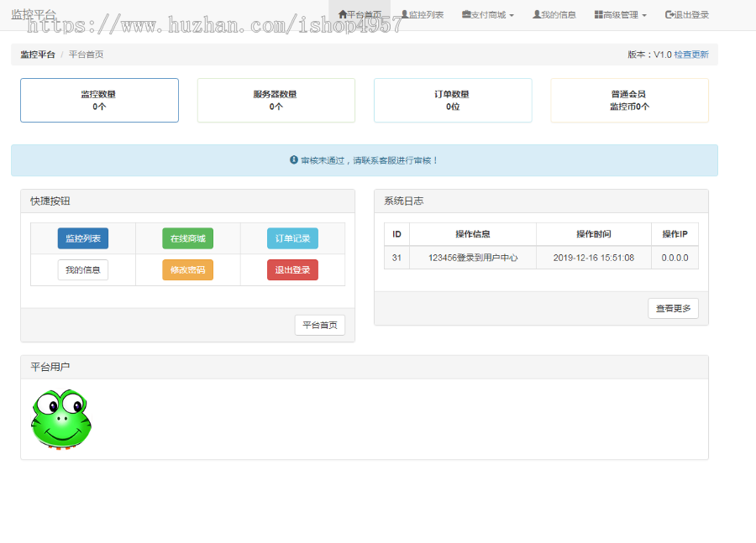
Task: Click the person icon on 监控列表 nav item
Action: pyautogui.click(x=403, y=13)
